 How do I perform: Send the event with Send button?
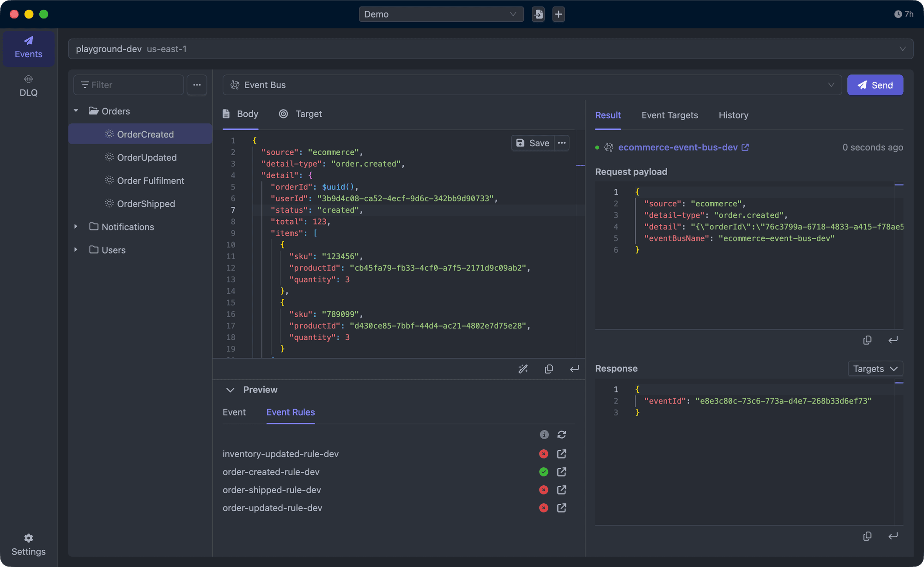click(x=875, y=85)
